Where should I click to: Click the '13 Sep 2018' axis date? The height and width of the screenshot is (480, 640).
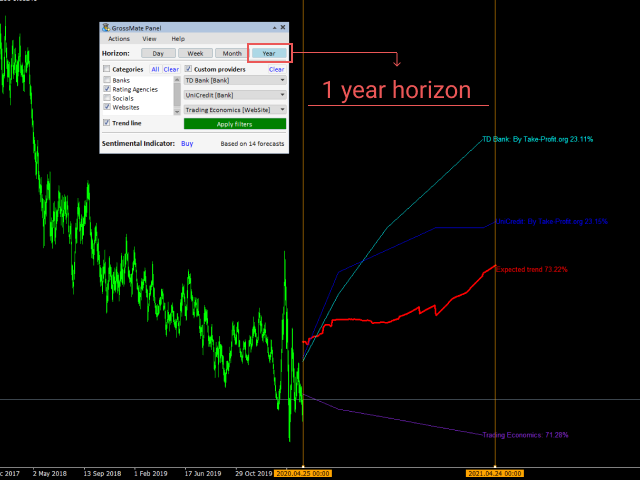coord(102,473)
